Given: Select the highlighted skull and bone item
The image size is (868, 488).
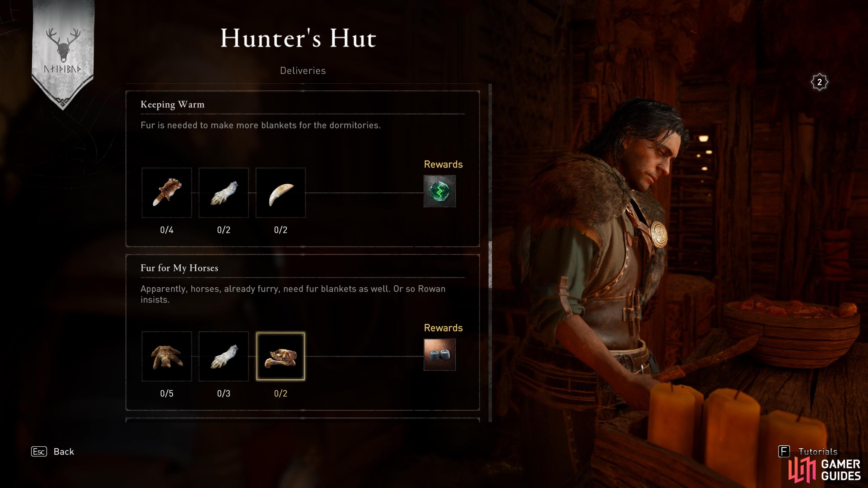Looking at the screenshot, I should coord(280,356).
